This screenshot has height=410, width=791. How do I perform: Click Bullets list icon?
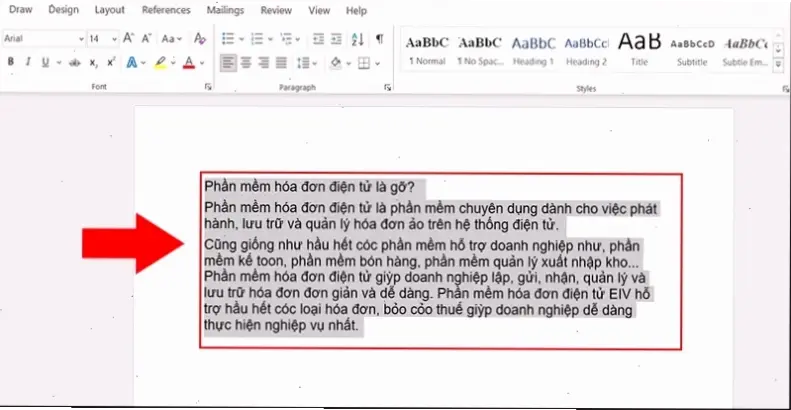click(x=228, y=38)
